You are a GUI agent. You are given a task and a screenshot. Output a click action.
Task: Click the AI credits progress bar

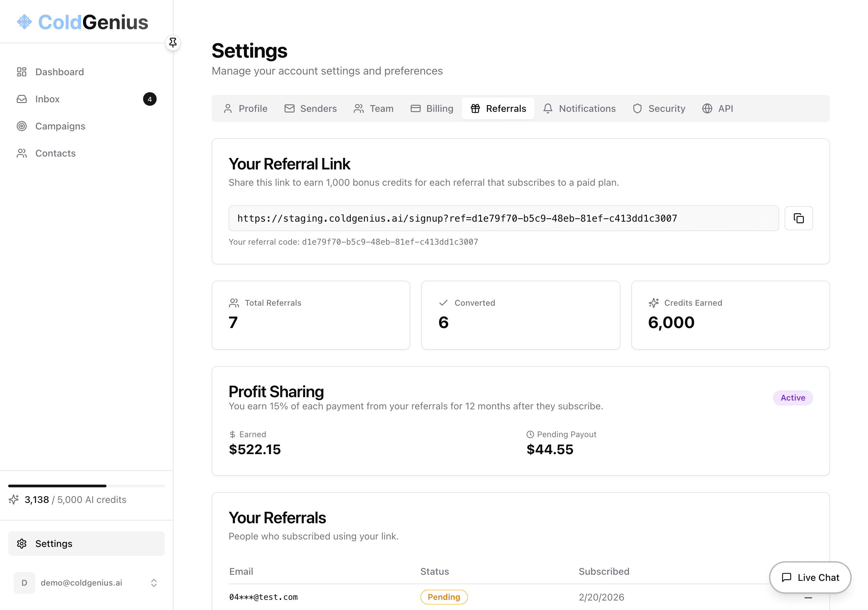click(x=86, y=486)
